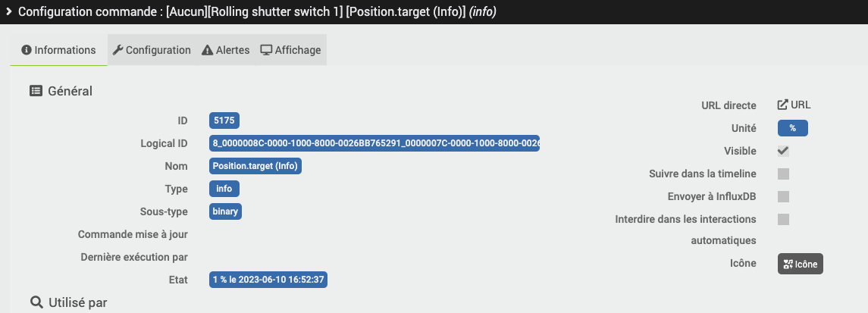Open the Informations tab
The width and height of the screenshot is (868, 313).
pos(58,50)
